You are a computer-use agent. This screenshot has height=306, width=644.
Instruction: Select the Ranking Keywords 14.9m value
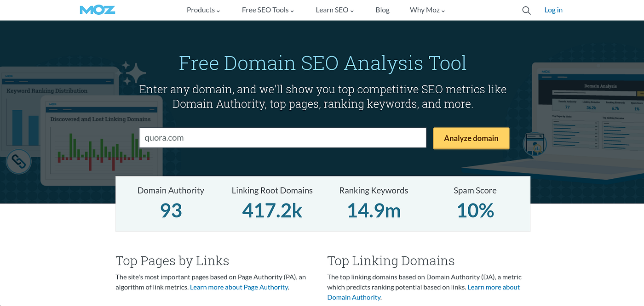click(x=374, y=210)
